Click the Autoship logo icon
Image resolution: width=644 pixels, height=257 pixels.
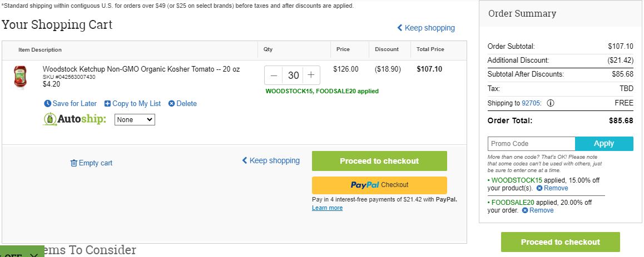[49, 119]
